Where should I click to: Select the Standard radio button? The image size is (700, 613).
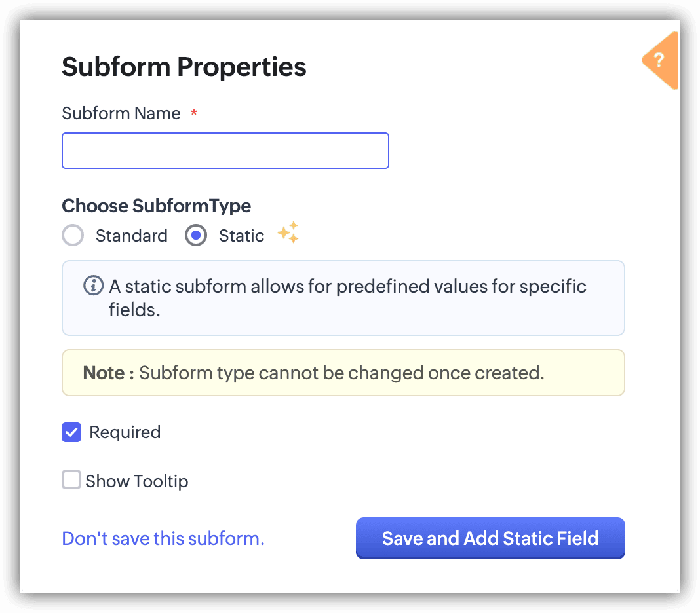tap(73, 236)
